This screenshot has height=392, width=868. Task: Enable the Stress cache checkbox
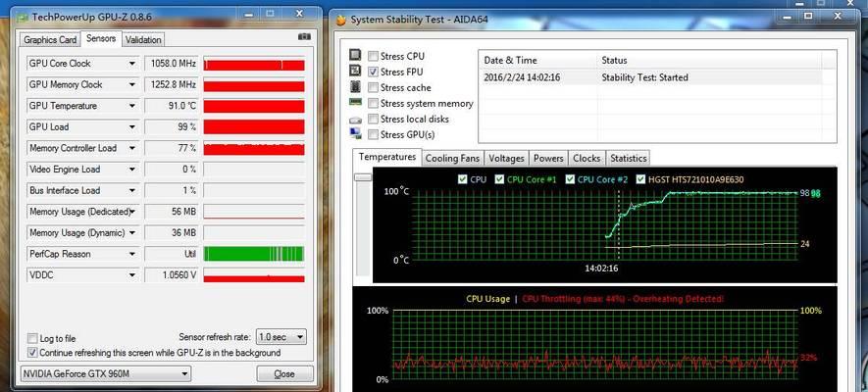tap(373, 87)
